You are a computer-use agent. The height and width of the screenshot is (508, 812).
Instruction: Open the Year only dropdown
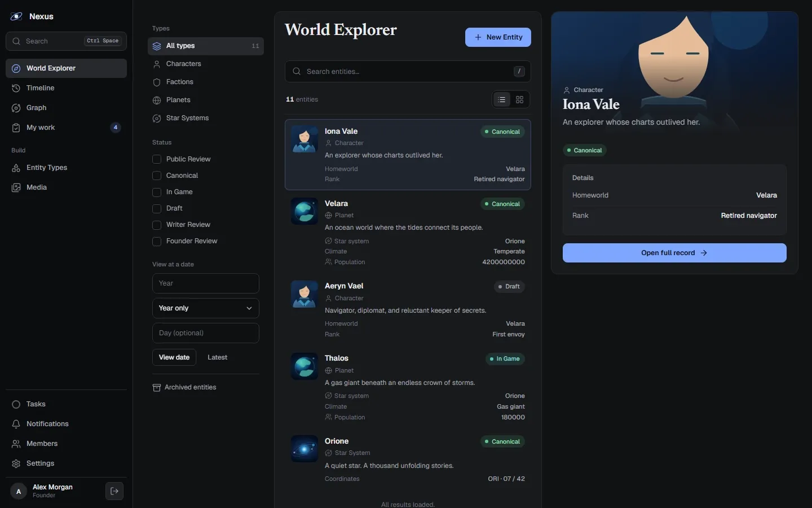(x=206, y=308)
